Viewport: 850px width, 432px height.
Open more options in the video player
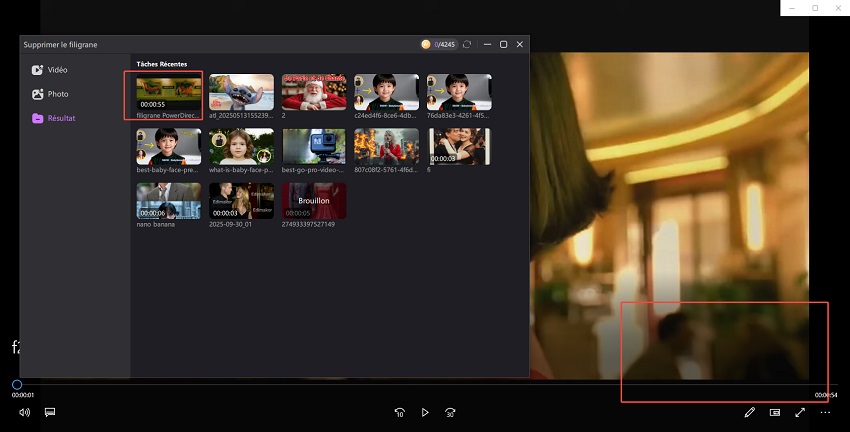tap(825, 412)
